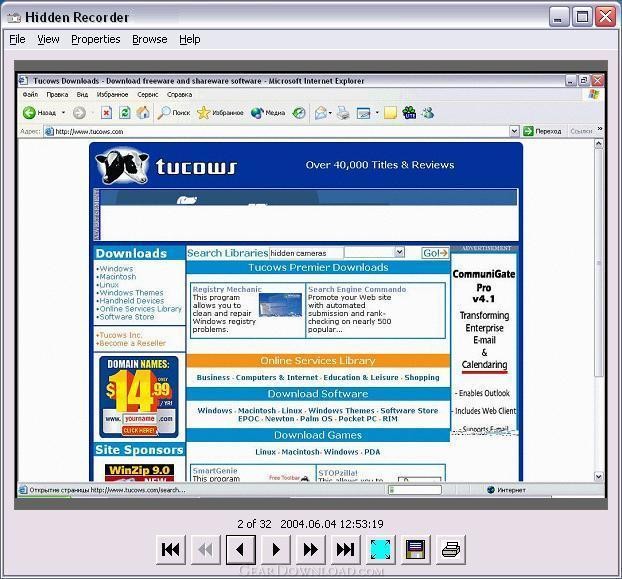The image size is (622, 579).
Task: Expand the IE address bar dropdown arrow
Action: pos(514,131)
